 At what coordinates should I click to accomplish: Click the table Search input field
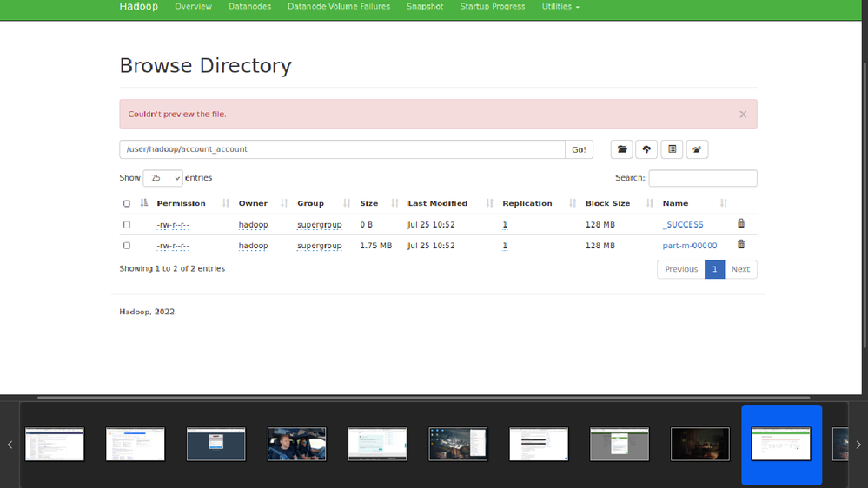(702, 178)
